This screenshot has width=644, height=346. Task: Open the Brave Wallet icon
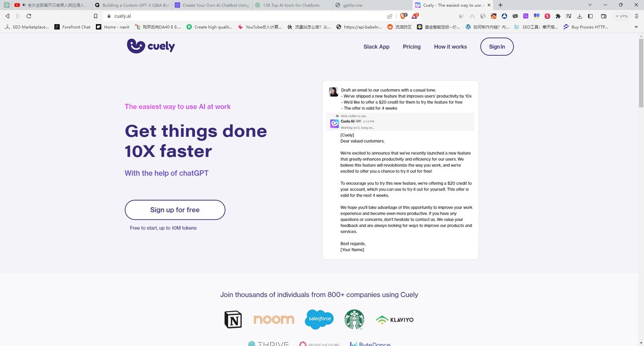point(603,16)
